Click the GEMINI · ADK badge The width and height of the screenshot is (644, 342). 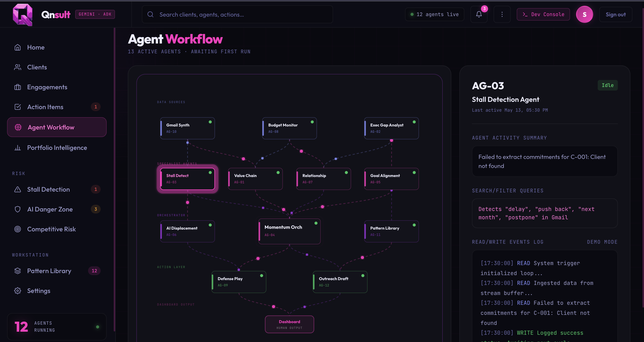(95, 14)
